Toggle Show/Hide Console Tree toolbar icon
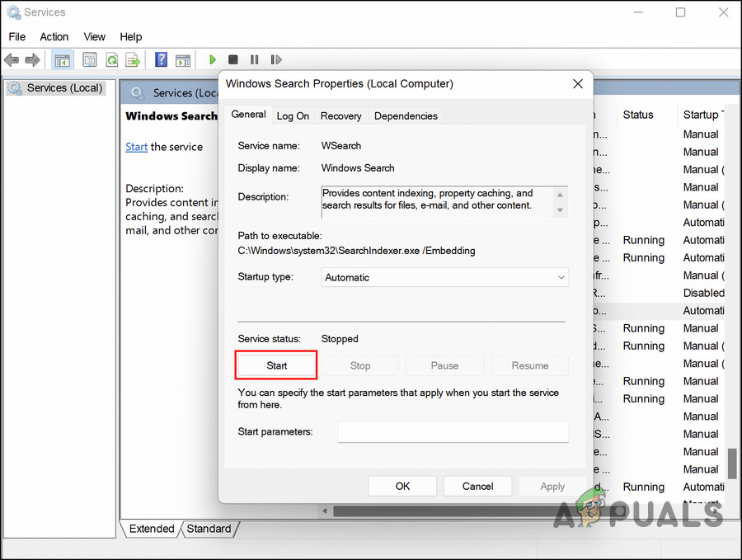The width and height of the screenshot is (742, 560). [63, 60]
